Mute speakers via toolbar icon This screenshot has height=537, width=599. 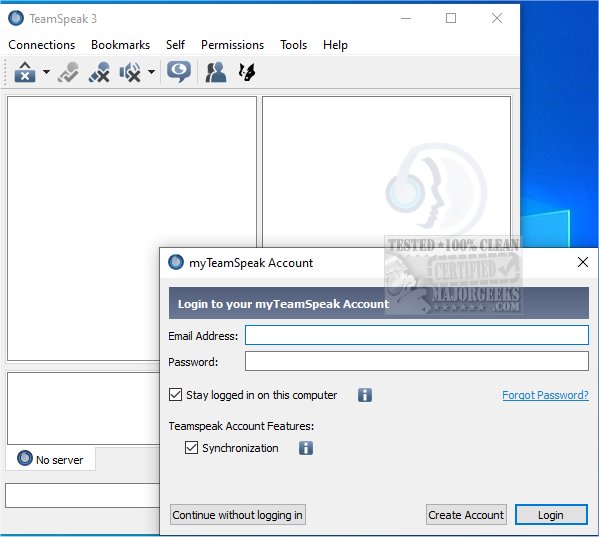click(x=130, y=72)
